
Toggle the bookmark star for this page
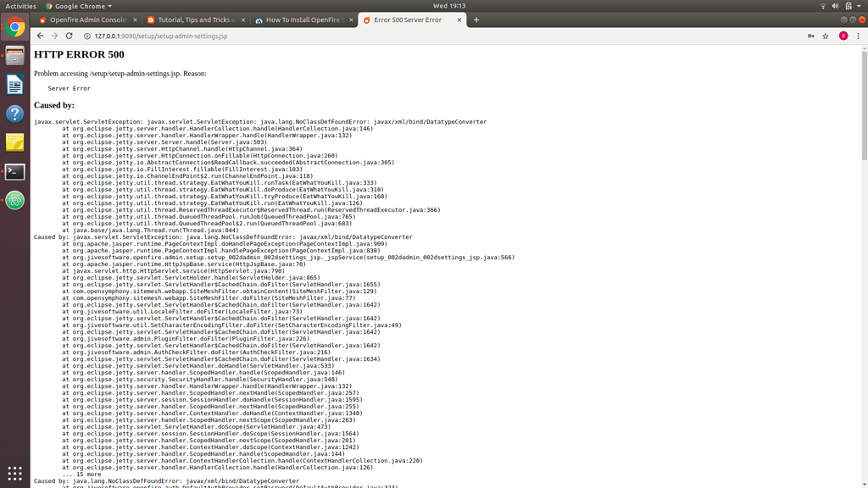coord(826,36)
